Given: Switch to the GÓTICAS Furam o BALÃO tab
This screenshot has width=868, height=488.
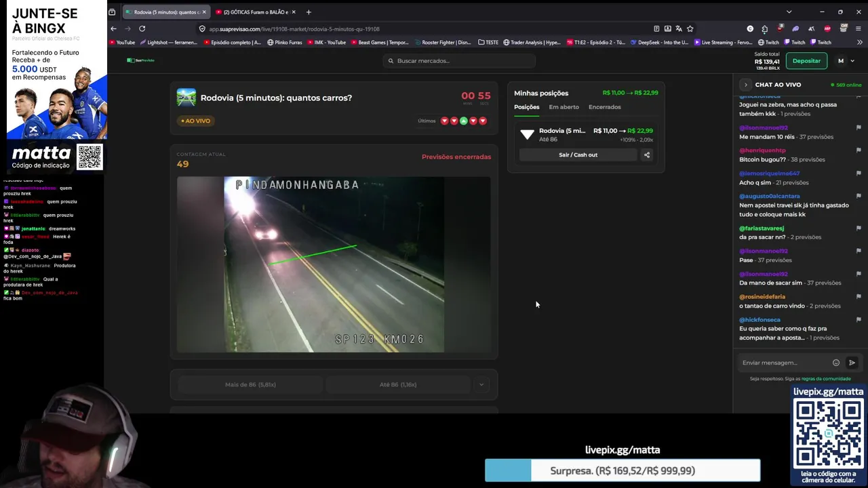Looking at the screenshot, I should (x=256, y=12).
